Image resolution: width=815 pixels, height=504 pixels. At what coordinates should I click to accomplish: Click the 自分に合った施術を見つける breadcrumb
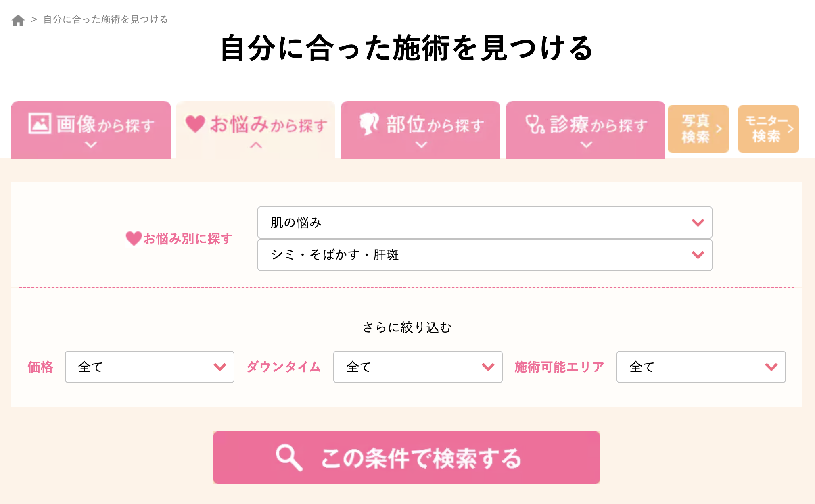coord(106,19)
